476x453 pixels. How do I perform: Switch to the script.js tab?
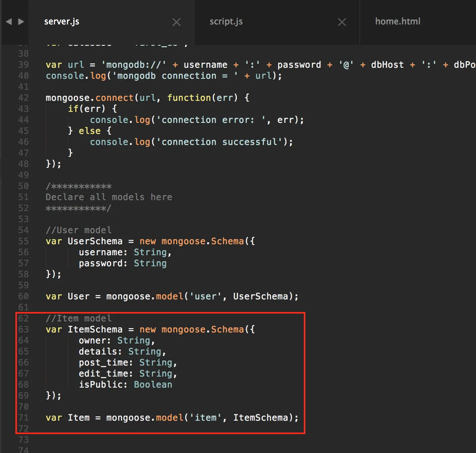point(226,22)
